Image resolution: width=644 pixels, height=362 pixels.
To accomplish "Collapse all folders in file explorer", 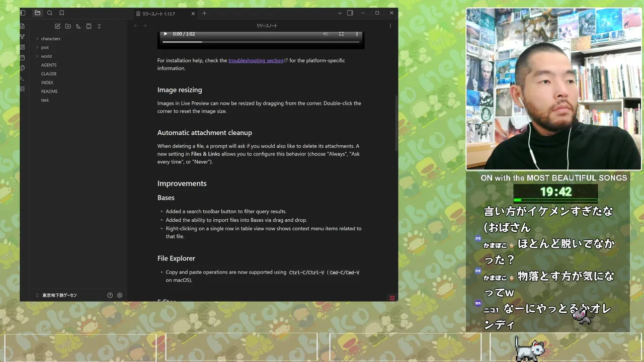I will tap(99, 26).
